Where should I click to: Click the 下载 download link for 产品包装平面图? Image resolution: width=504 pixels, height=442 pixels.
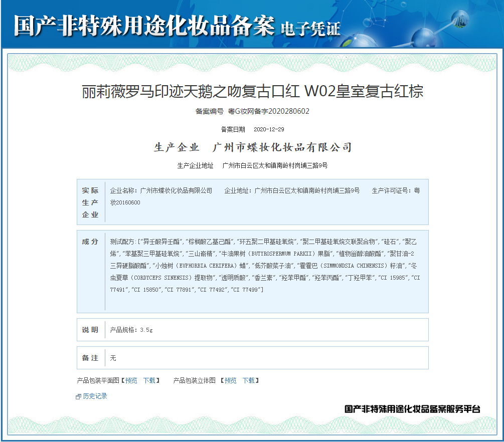pyautogui.click(x=150, y=380)
